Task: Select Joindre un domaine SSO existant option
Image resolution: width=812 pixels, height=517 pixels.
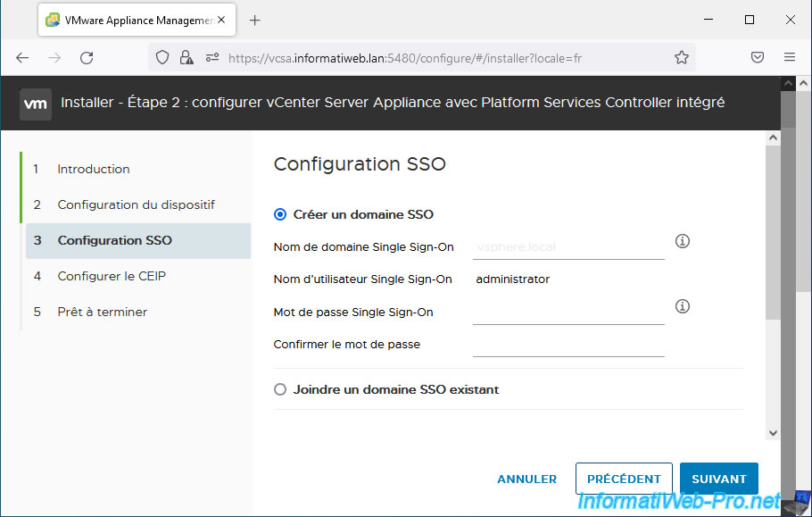Action: pyautogui.click(x=280, y=389)
